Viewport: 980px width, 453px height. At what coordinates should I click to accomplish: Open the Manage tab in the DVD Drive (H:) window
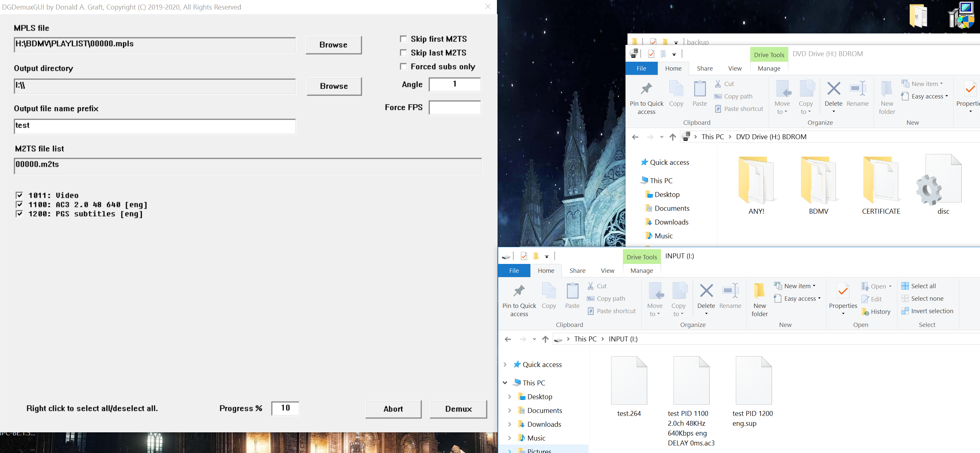click(x=769, y=69)
